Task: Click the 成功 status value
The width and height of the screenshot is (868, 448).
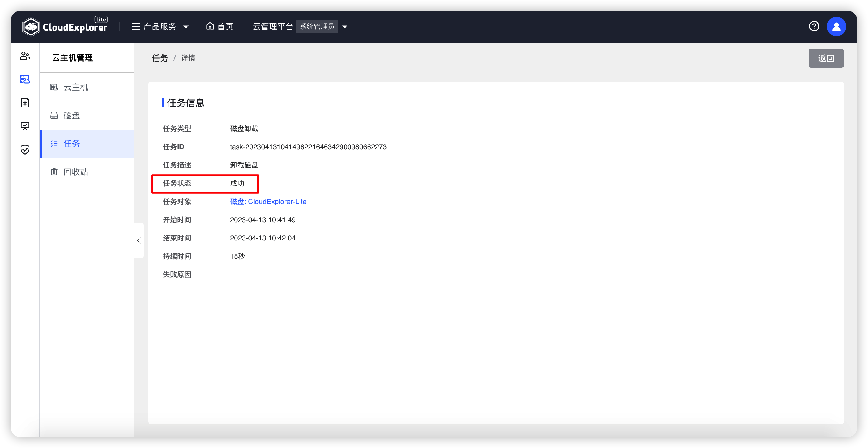Action: 237,183
